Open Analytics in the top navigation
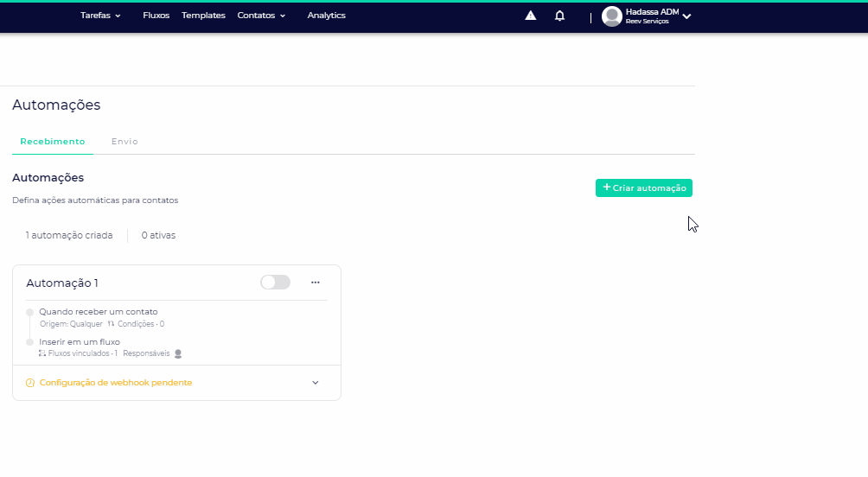This screenshot has width=868, height=477. 326,16
